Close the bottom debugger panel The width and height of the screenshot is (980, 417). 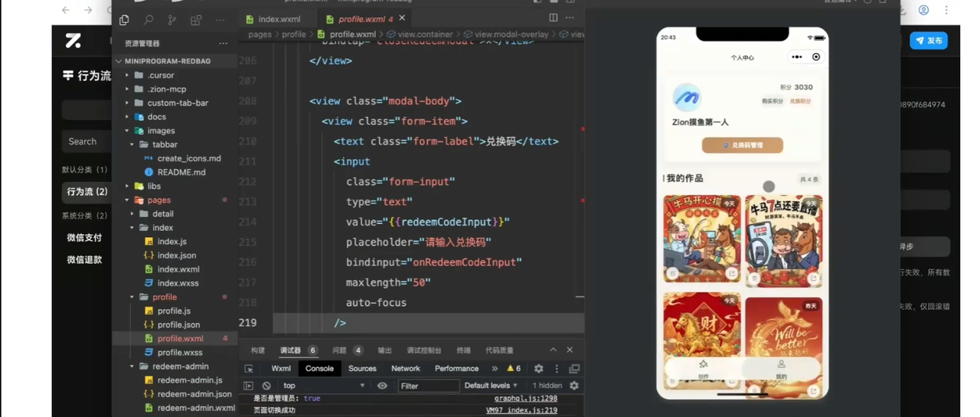(570, 350)
